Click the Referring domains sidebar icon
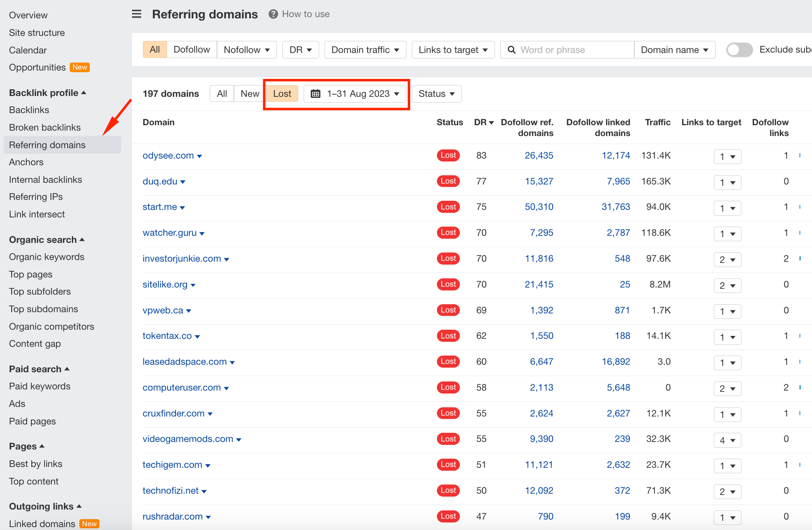812x530 pixels. tap(47, 144)
